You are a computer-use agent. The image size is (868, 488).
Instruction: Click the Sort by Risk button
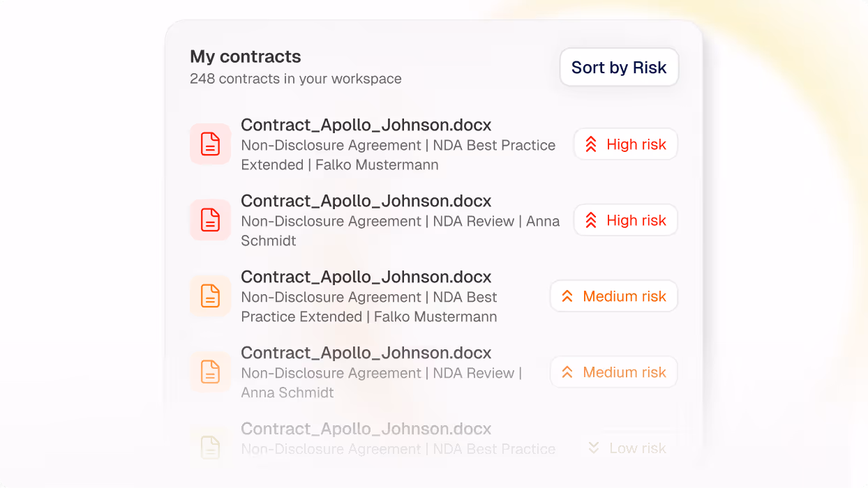tap(619, 67)
